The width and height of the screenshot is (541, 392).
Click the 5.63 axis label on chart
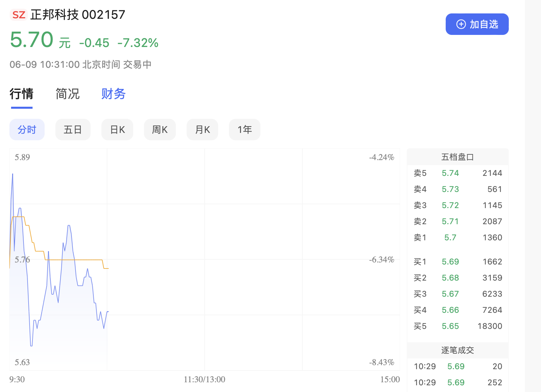22,362
